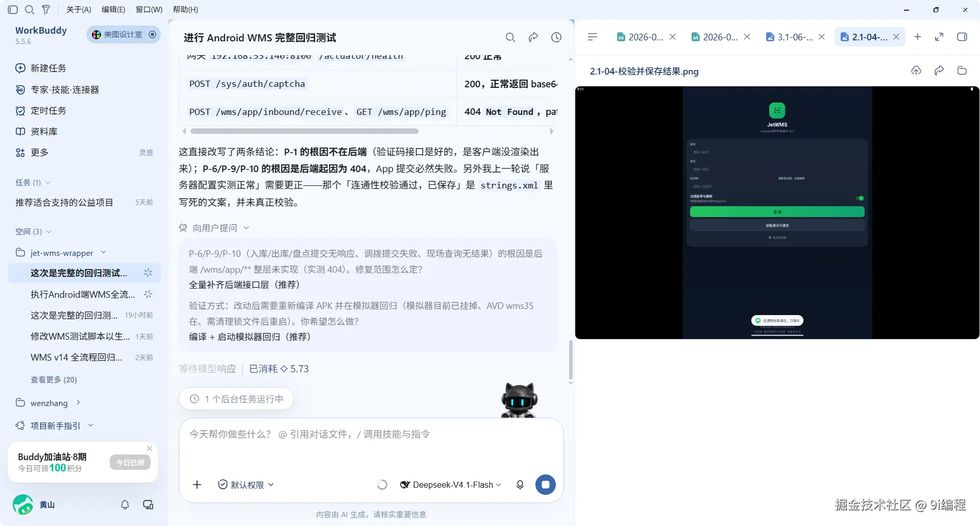Open conversation history clock icon
The width and height of the screenshot is (980, 526).
pyautogui.click(x=556, y=37)
